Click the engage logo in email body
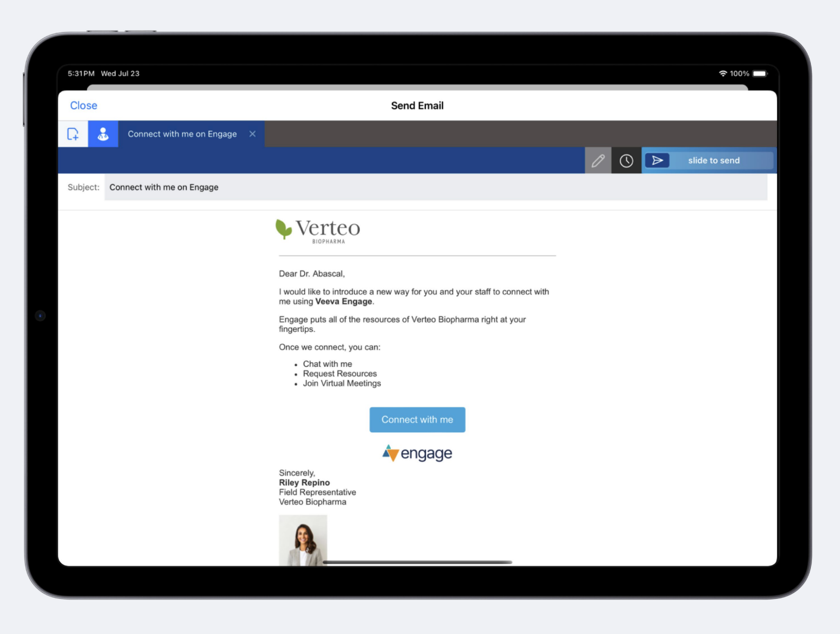The height and width of the screenshot is (634, 840). (417, 453)
